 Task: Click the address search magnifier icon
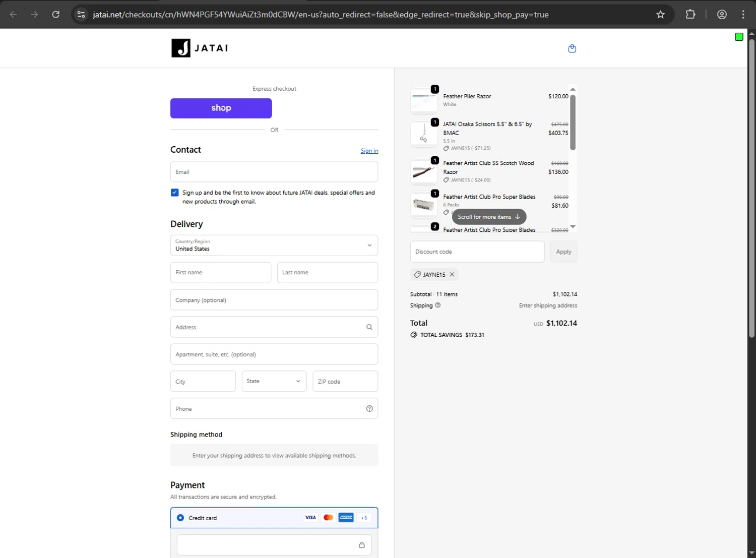click(x=369, y=327)
